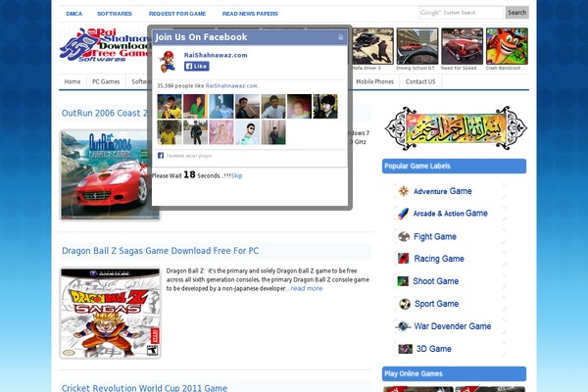This screenshot has width=588, height=392.
Task: Open the Mobile Phones tab
Action: pyautogui.click(x=374, y=81)
